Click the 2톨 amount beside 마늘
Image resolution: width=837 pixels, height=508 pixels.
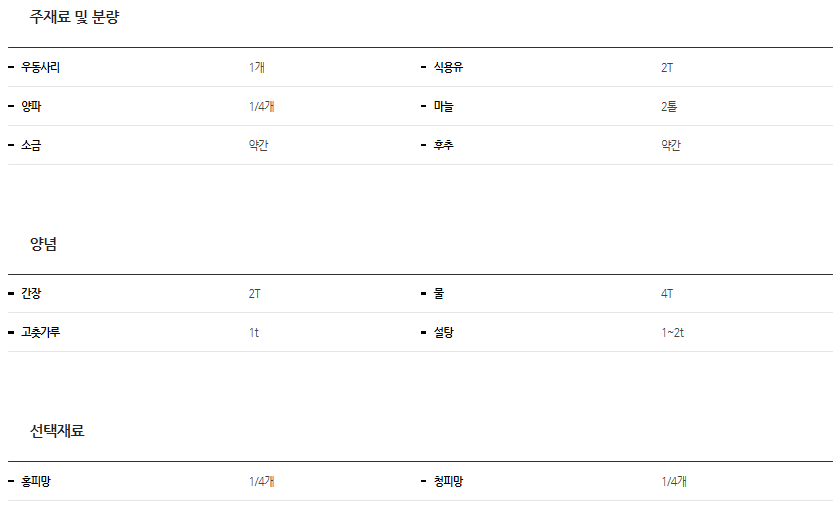[x=669, y=107]
